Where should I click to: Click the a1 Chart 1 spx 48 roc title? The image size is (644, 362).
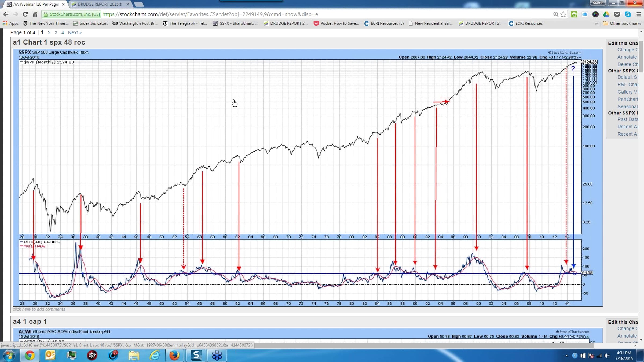pos(49,42)
